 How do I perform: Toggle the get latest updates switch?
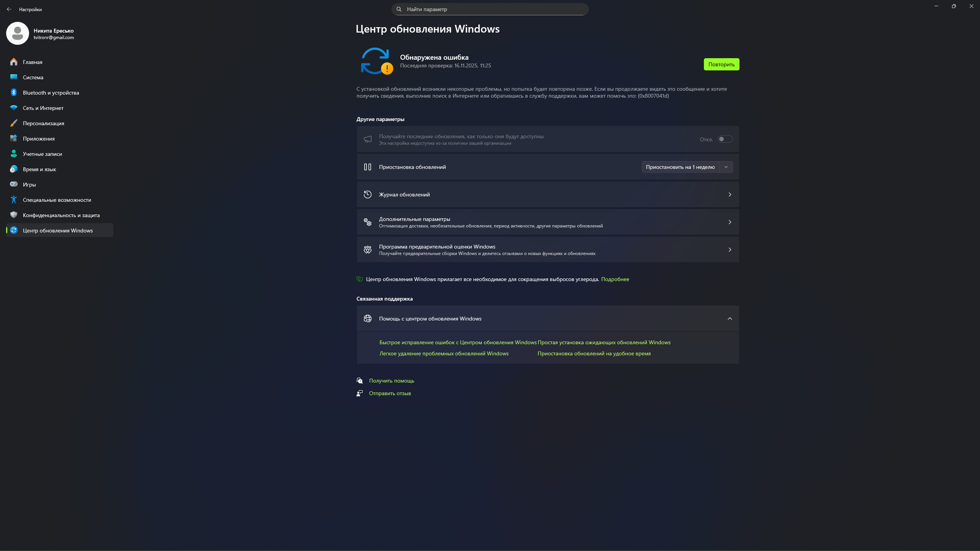click(x=725, y=139)
